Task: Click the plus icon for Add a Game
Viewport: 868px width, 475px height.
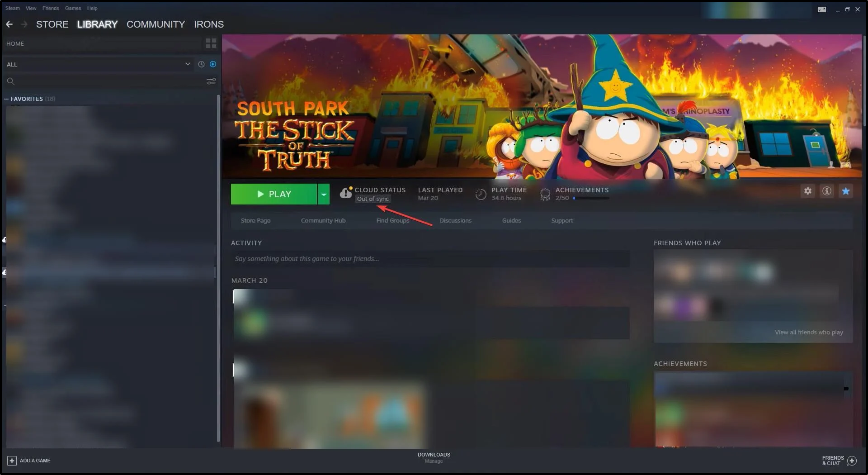Action: (x=12, y=461)
